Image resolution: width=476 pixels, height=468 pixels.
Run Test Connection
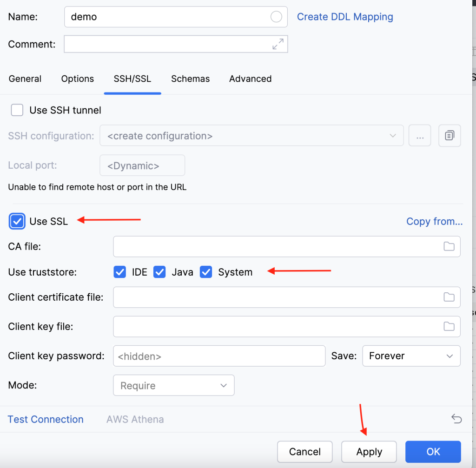(x=45, y=419)
